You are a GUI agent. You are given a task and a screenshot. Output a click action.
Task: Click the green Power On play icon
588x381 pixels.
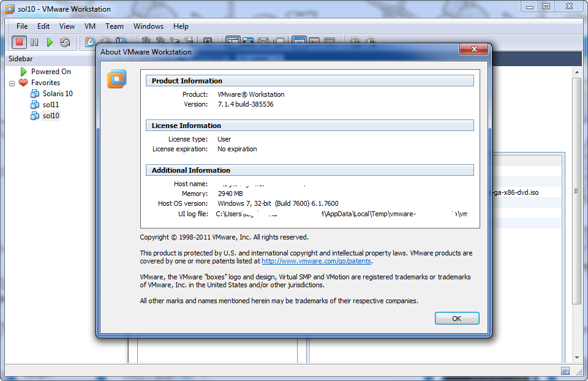(50, 42)
